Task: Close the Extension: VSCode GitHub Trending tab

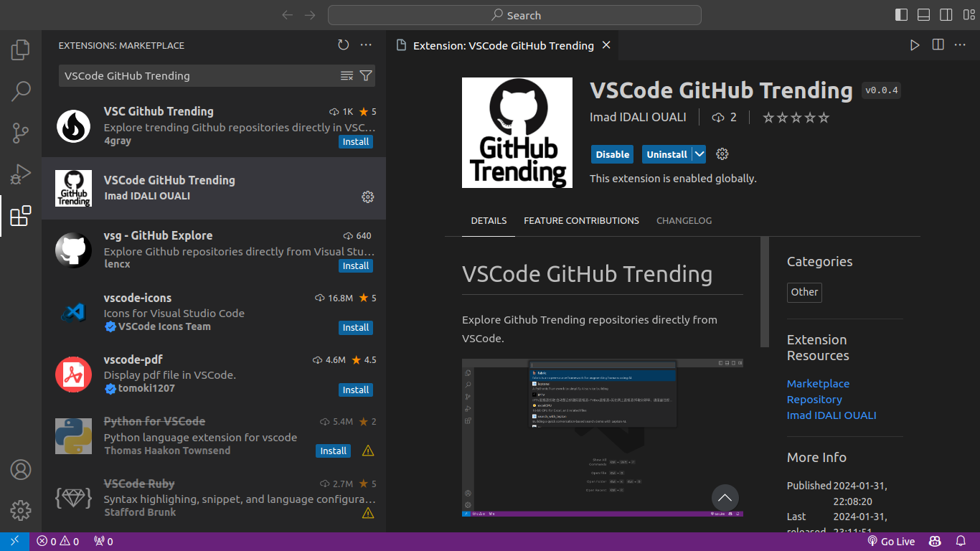Action: tap(606, 45)
